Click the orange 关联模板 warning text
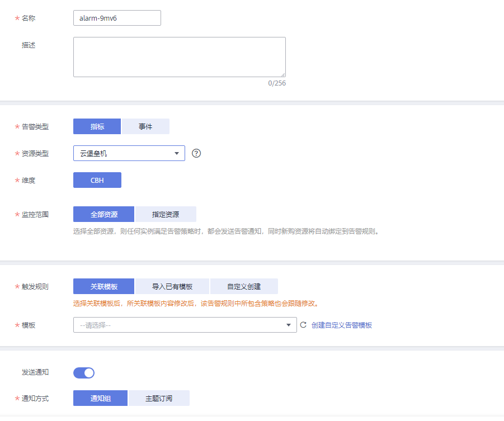Viewport: 504px width, 421px height. 196,304
